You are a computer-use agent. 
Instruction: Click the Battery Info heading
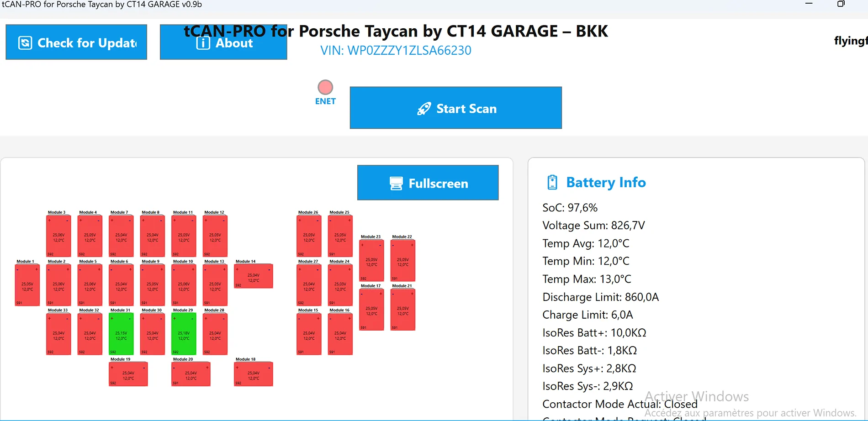(x=606, y=182)
